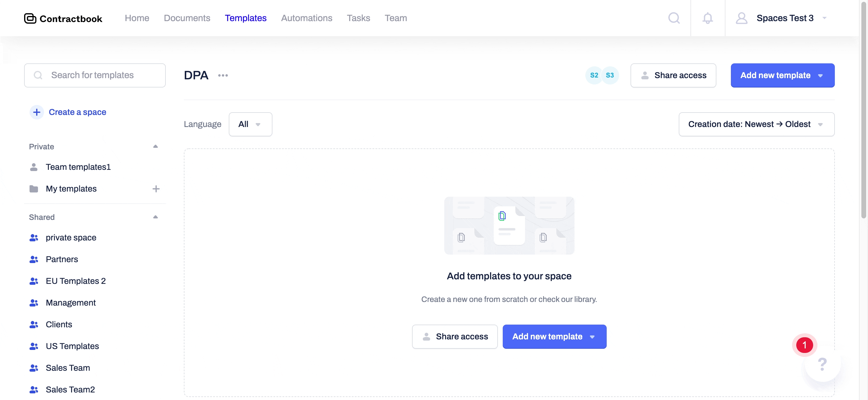The height and width of the screenshot is (400, 868).
Task: Click the DPA space title
Action: [x=196, y=75]
